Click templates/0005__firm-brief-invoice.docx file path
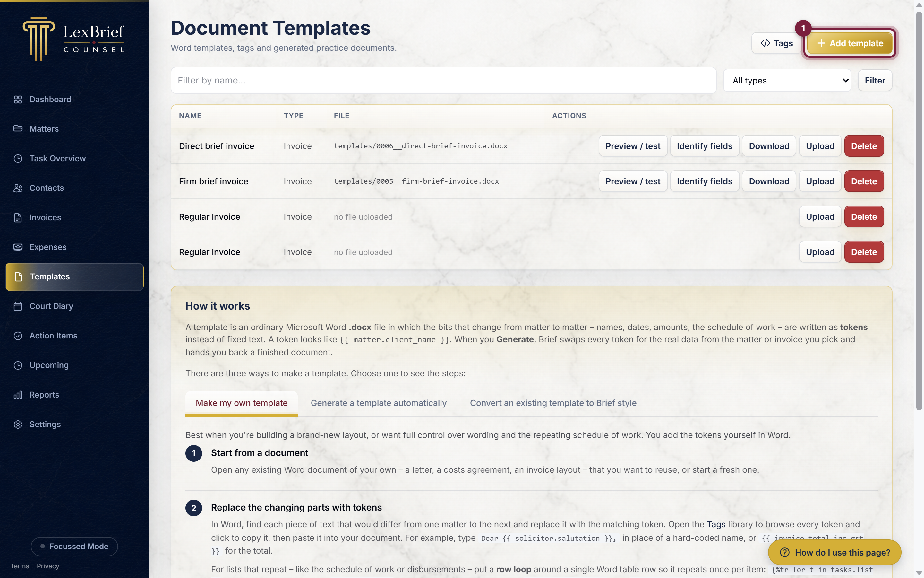924x578 pixels. coord(416,181)
